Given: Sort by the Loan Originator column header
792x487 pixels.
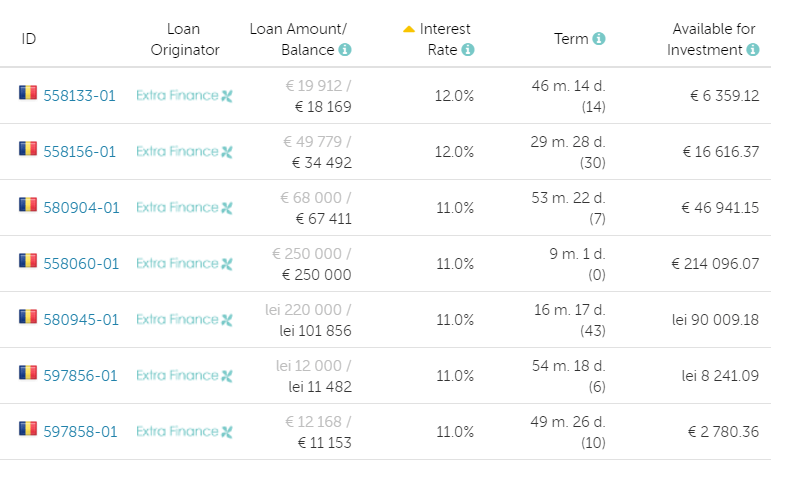Looking at the screenshot, I should point(183,39).
